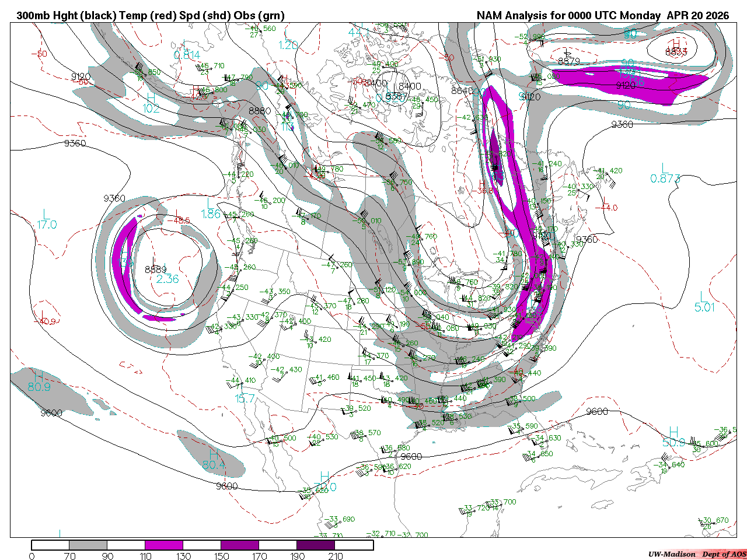
Task: Click the 8833 height label
Action: point(676,52)
